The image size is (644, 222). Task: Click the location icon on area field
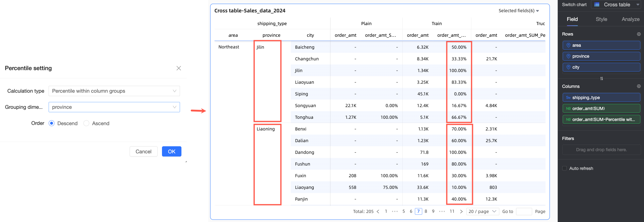(x=568, y=45)
